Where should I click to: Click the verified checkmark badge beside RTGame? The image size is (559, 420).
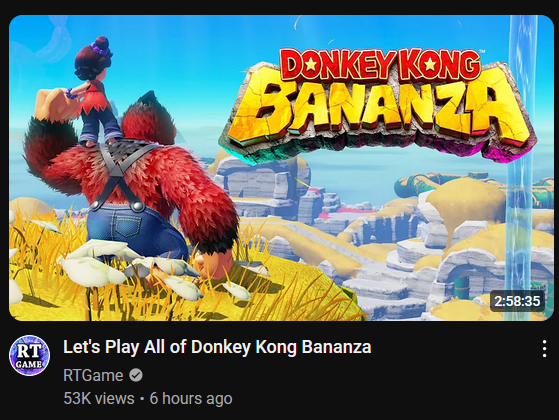[135, 375]
